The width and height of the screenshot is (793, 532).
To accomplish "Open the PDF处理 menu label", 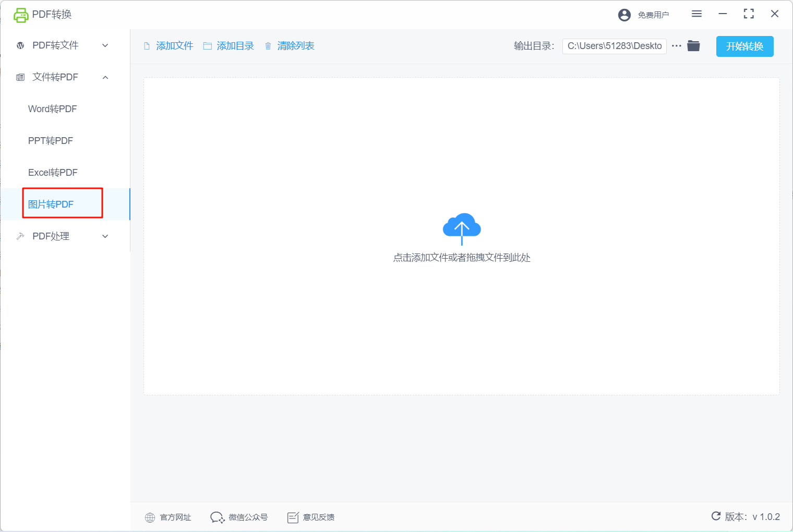I will (x=51, y=236).
